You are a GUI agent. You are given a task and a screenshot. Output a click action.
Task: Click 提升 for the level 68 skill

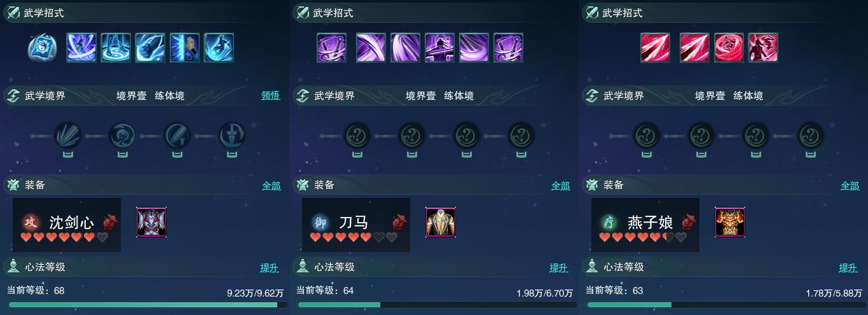point(270,268)
